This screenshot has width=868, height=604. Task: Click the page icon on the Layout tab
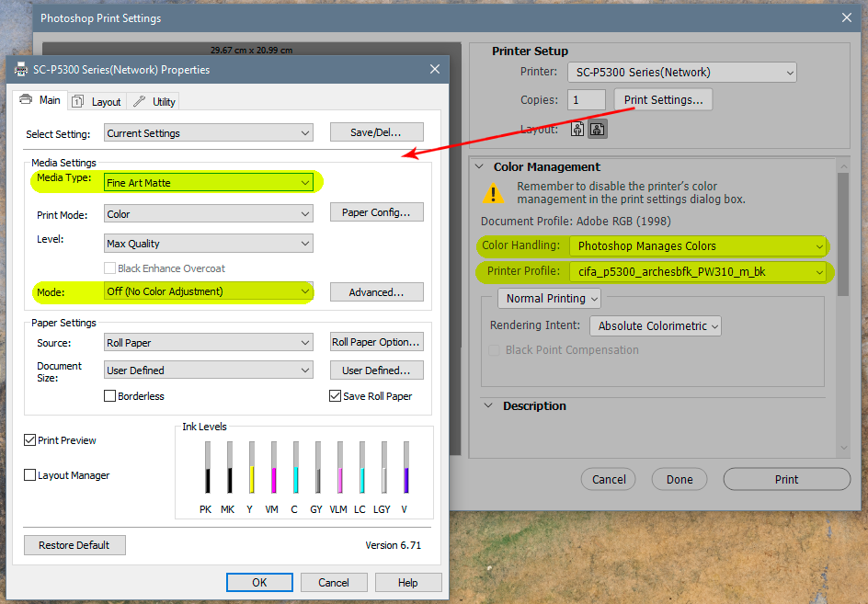(x=78, y=101)
